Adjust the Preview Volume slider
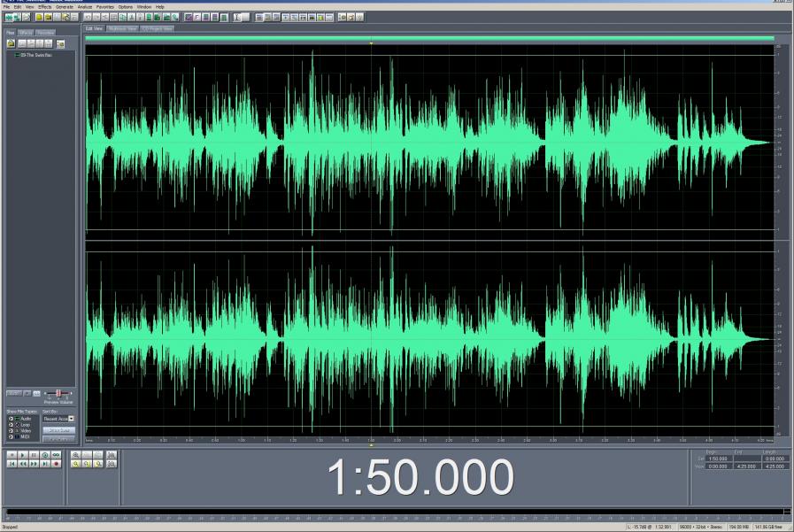 (58, 392)
